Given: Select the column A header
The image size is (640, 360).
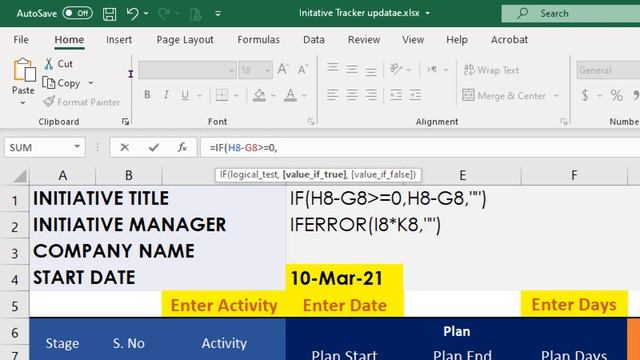Looking at the screenshot, I should point(62,176).
